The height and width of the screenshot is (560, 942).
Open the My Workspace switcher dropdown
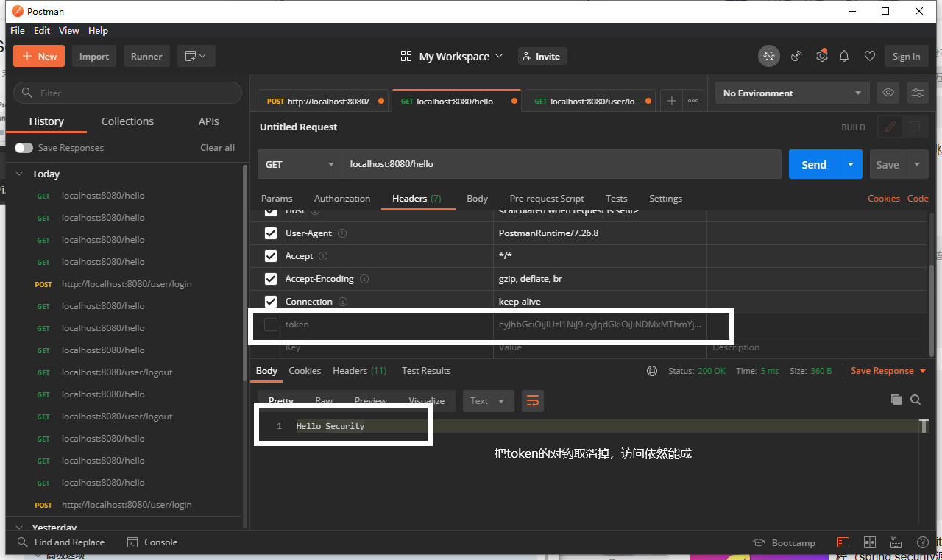click(x=452, y=56)
